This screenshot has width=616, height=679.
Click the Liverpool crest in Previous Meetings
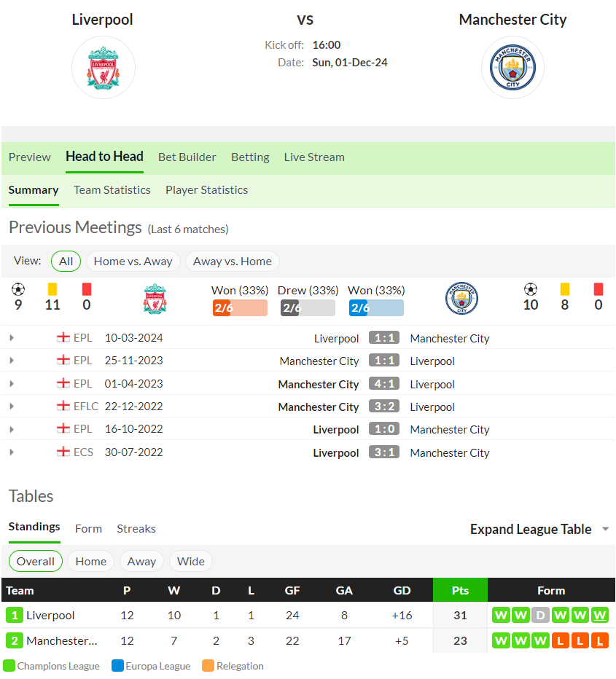[155, 299]
